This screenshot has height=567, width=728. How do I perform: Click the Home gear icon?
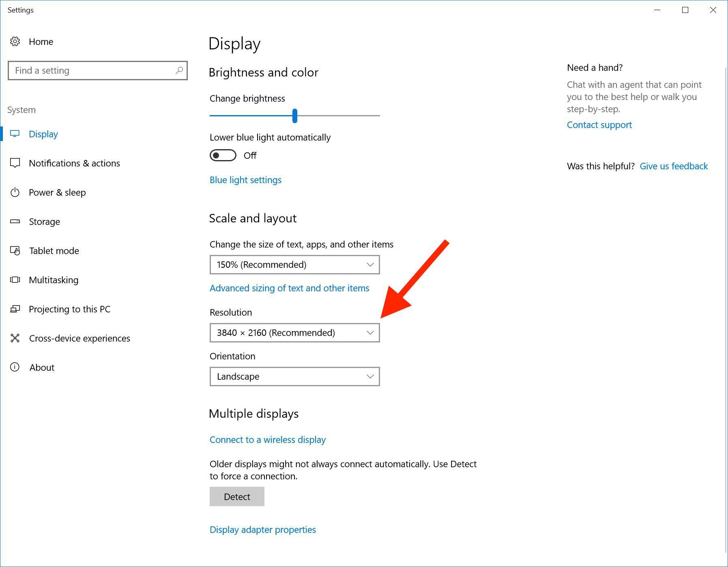pyautogui.click(x=15, y=41)
